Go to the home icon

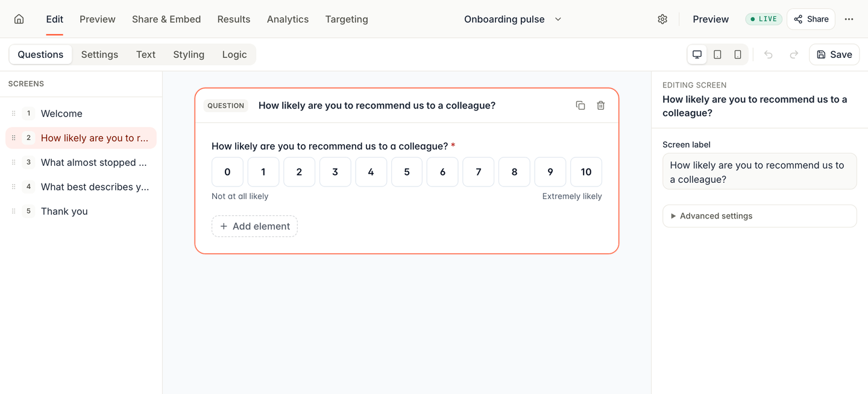tap(19, 19)
